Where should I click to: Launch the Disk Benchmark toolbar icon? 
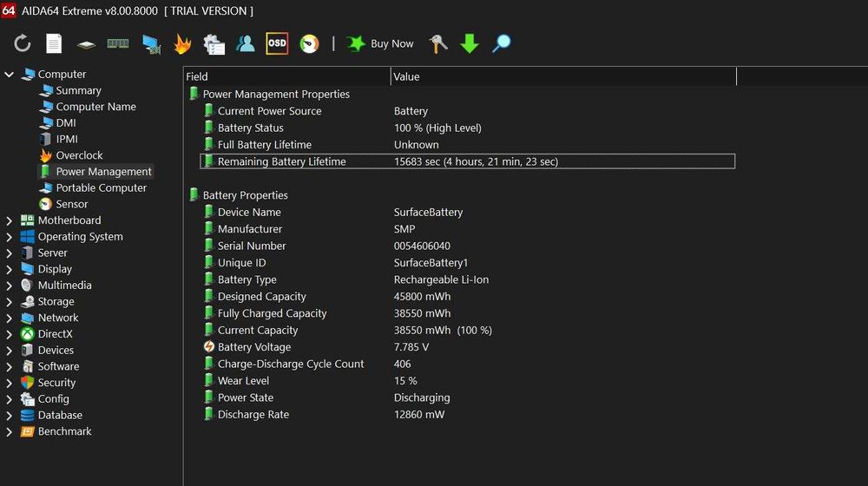click(86, 44)
